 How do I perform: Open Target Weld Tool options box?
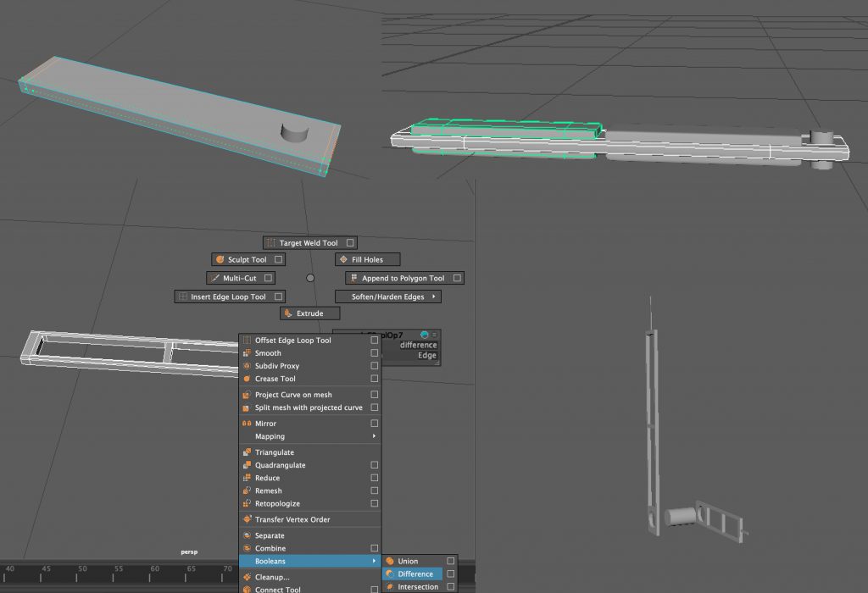click(350, 243)
